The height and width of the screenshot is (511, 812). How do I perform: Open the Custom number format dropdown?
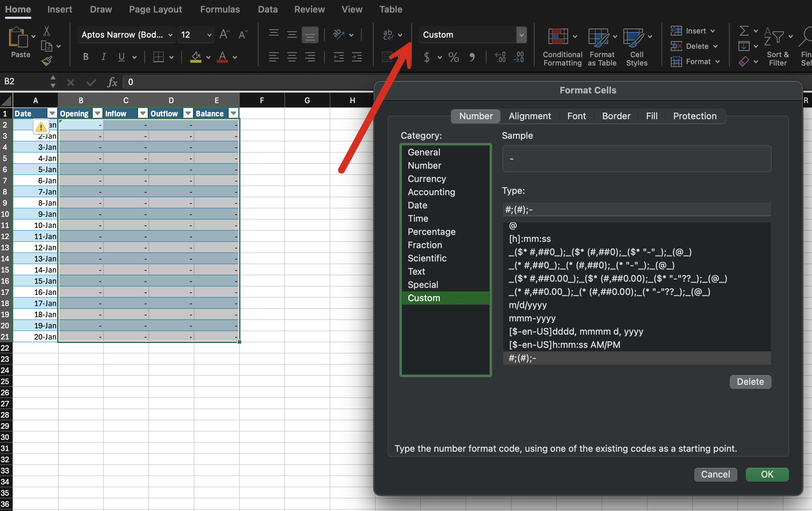point(521,35)
